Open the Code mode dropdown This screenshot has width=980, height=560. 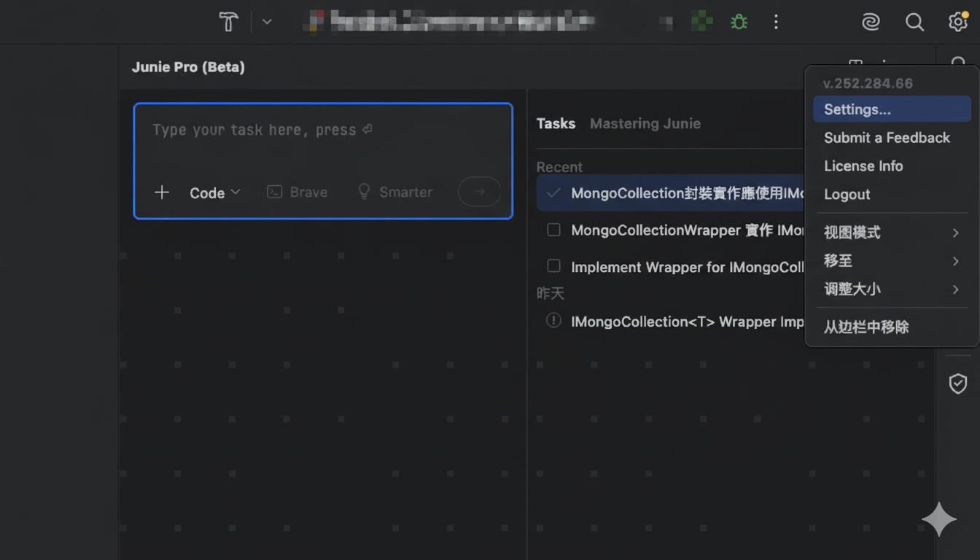214,192
